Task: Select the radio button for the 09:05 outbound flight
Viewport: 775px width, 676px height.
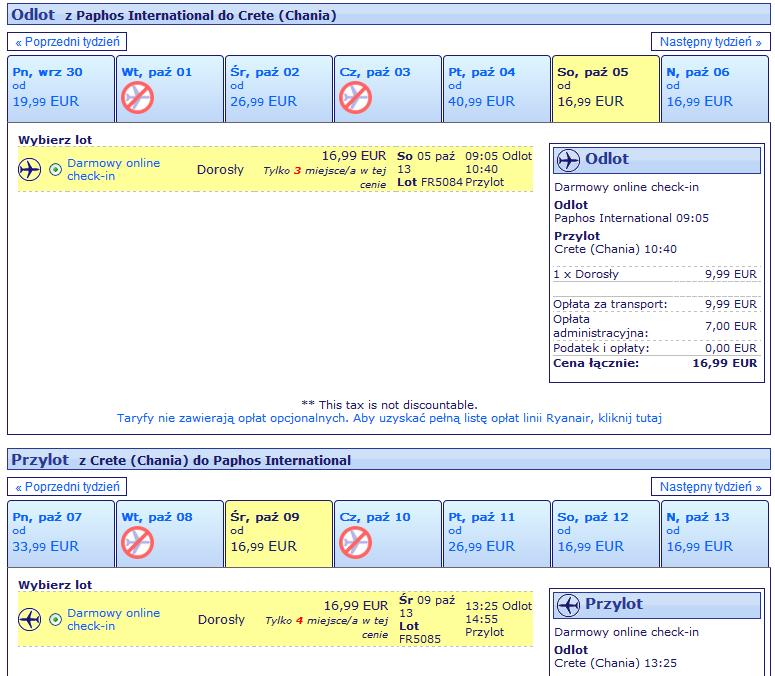Action: [x=55, y=169]
